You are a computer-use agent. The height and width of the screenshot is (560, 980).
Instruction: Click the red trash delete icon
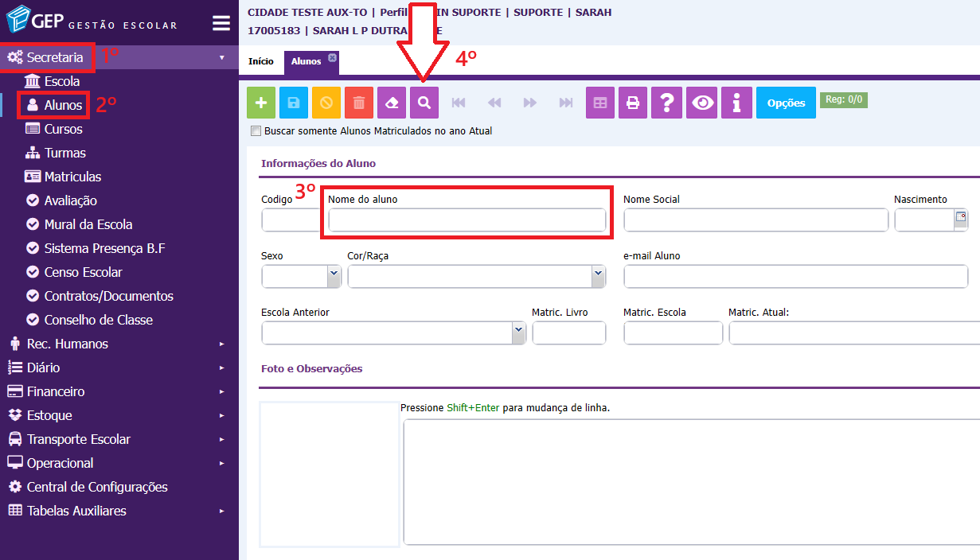359,103
